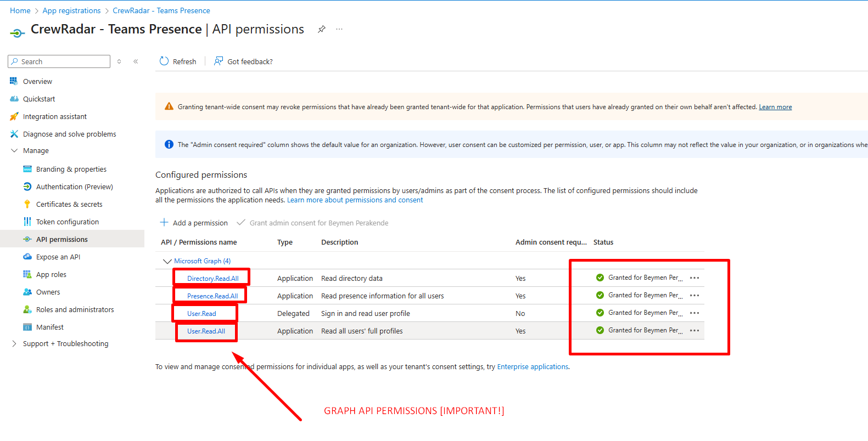The width and height of the screenshot is (868, 441).
Task: Click the Status column header
Action: coord(603,242)
